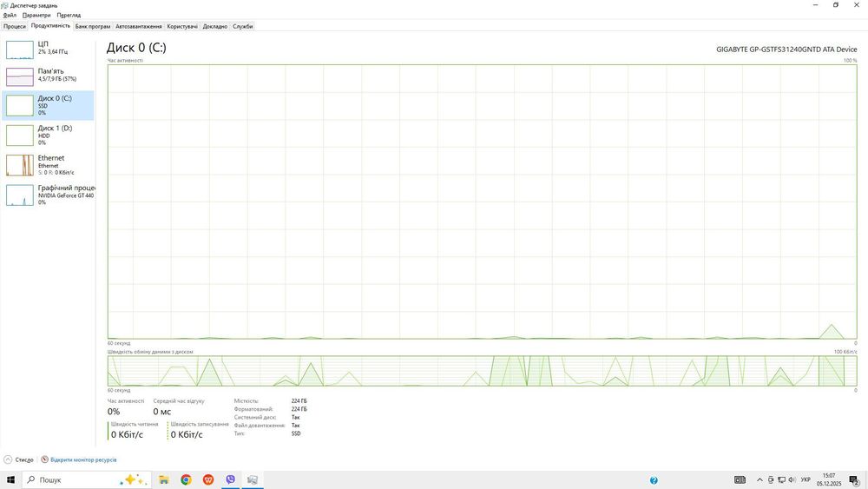Click the Швидкість читання 0 Кбіт/с value
The width and height of the screenshot is (868, 489).
pos(127,435)
